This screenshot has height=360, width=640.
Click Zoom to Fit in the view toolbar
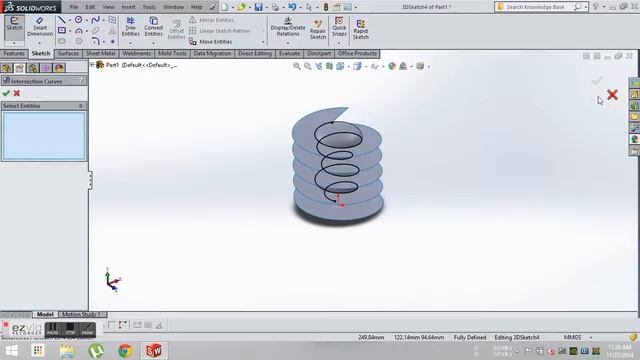tap(297, 66)
